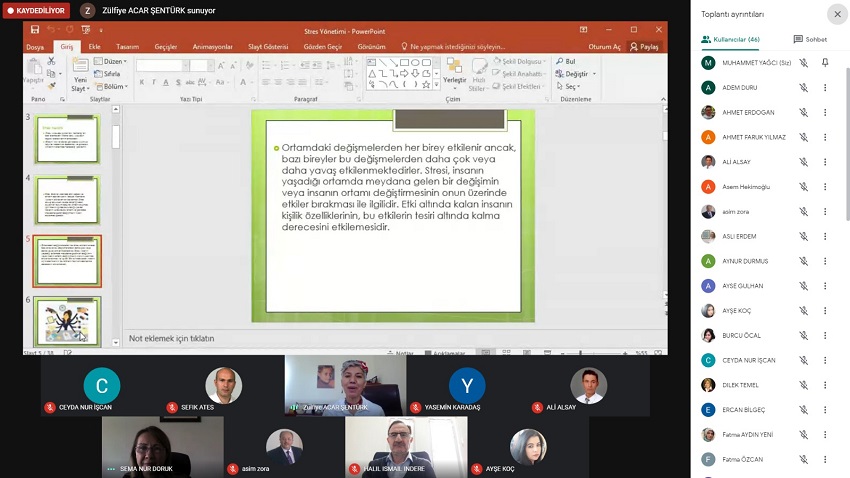This screenshot has height=478, width=850.
Task: Open three-dot menu for BURCU ÖCAL
Action: coord(825,335)
